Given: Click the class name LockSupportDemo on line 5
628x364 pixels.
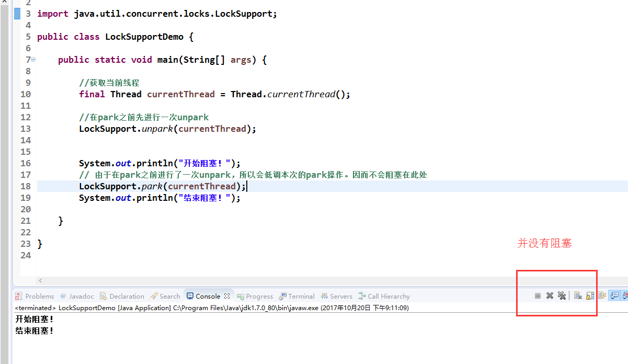Looking at the screenshot, I should tap(144, 37).
